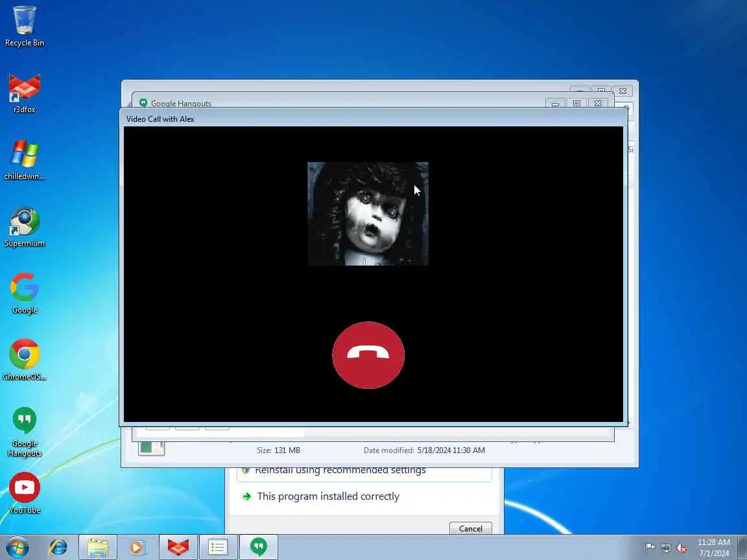Launch Supermium browser shortcut
This screenshot has height=560, width=747.
click(x=24, y=227)
